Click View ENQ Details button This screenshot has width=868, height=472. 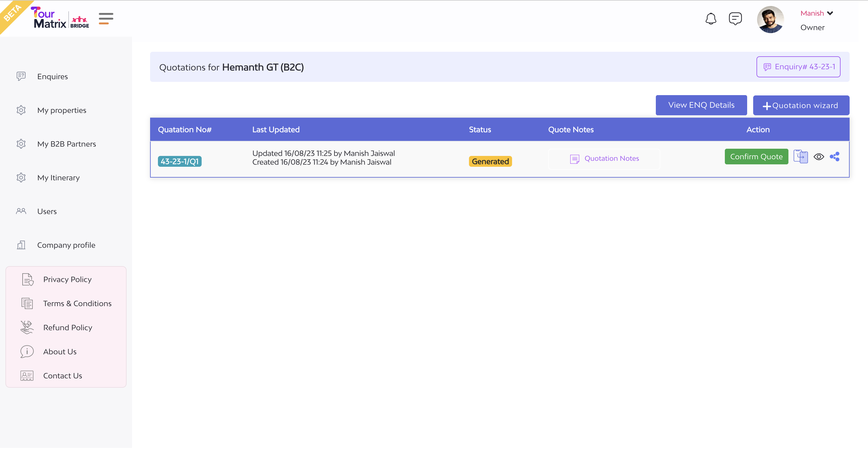tap(701, 105)
